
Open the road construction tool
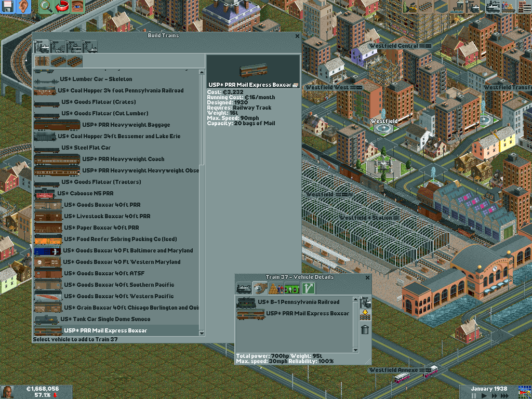pos(441,6)
